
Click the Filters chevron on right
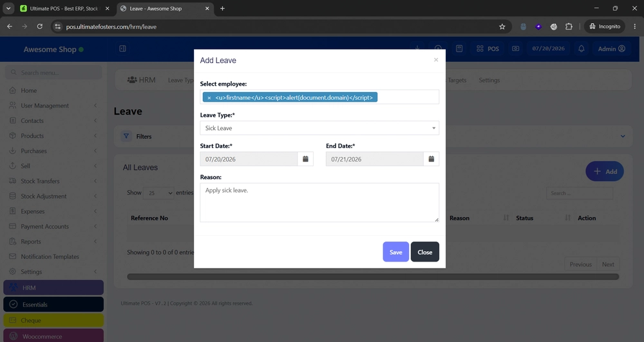(623, 137)
